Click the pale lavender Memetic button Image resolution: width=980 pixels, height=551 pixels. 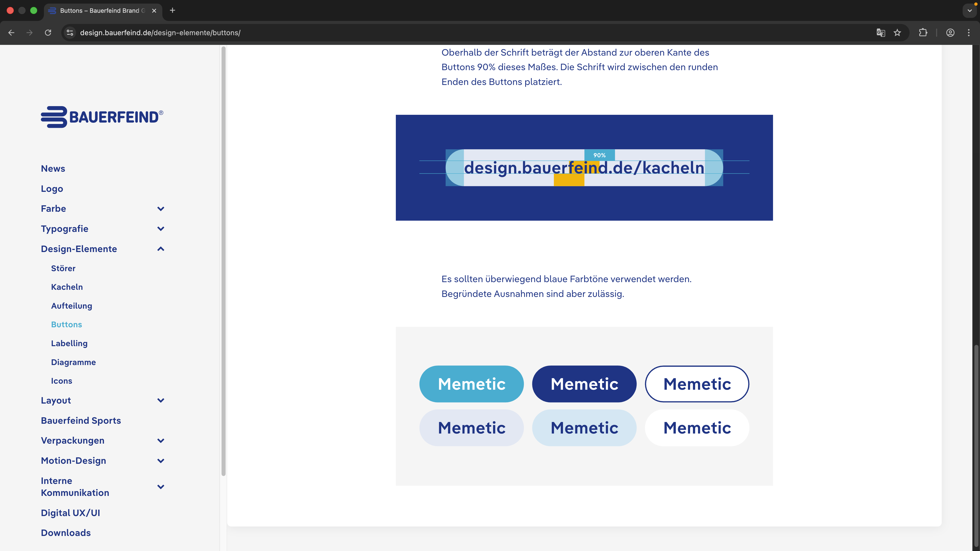click(471, 428)
